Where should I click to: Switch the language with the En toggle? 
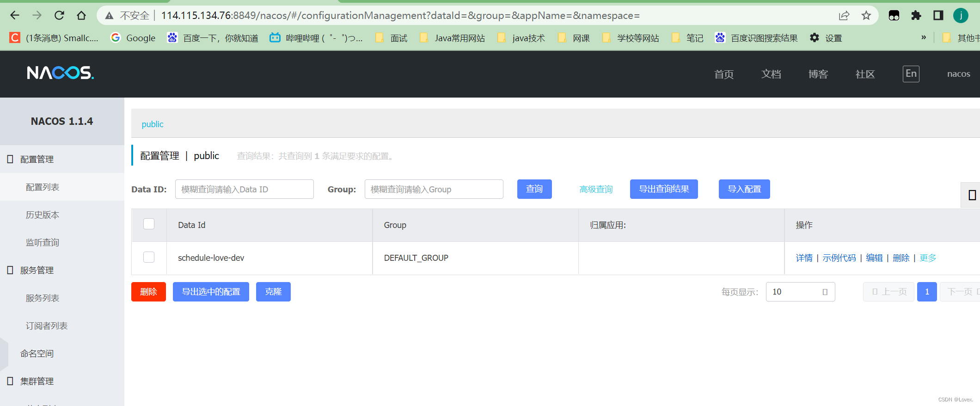click(x=911, y=74)
